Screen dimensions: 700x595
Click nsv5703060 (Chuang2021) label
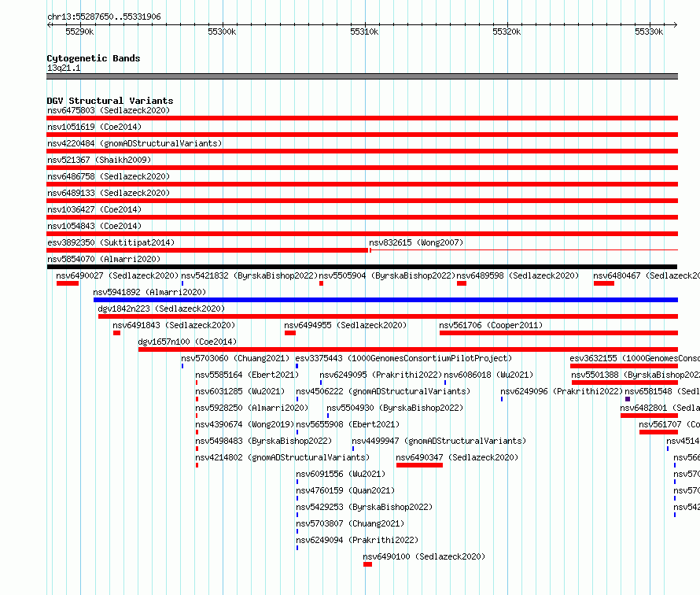point(235,358)
